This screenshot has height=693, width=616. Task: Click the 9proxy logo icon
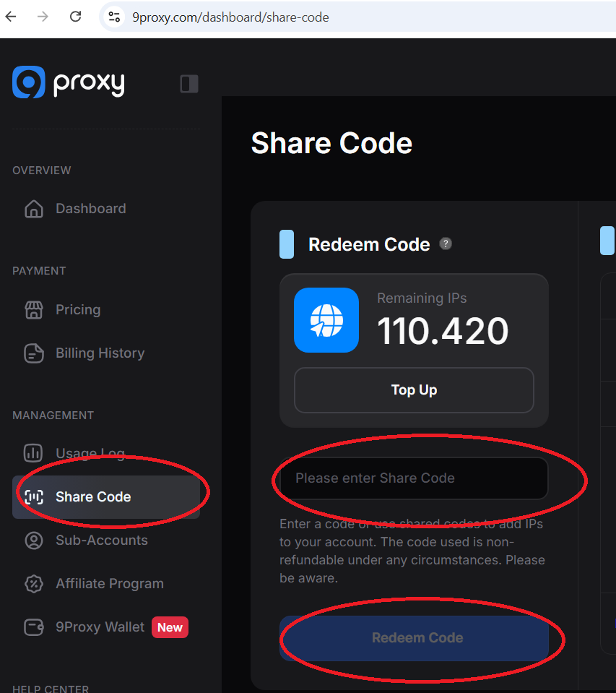[29, 82]
